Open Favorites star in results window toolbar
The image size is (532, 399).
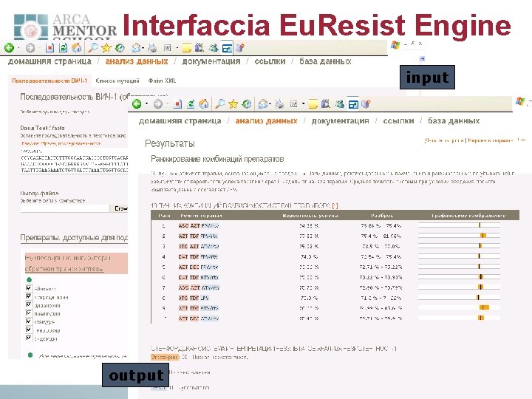tap(233, 104)
